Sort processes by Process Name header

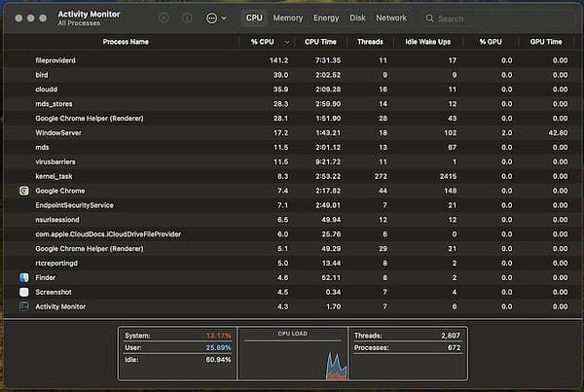coord(127,42)
